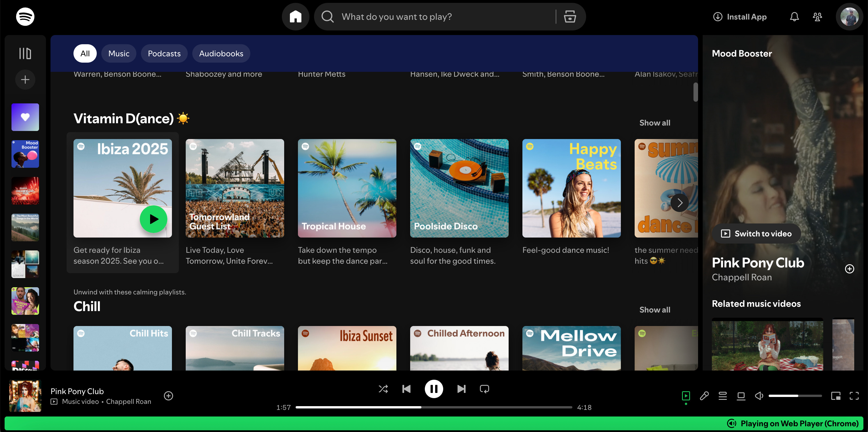Open the miniplayer icon
Image resolution: width=868 pixels, height=432 pixels.
(836, 396)
